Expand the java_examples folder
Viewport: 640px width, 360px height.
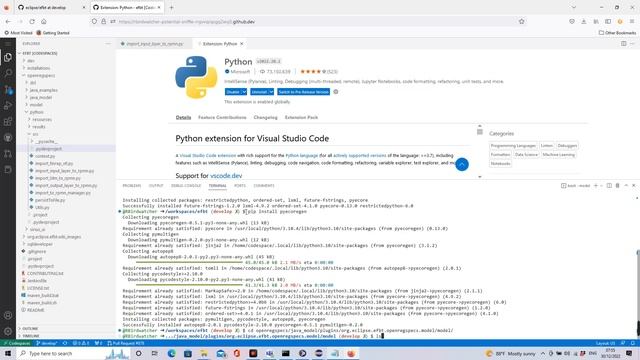(x=43, y=90)
